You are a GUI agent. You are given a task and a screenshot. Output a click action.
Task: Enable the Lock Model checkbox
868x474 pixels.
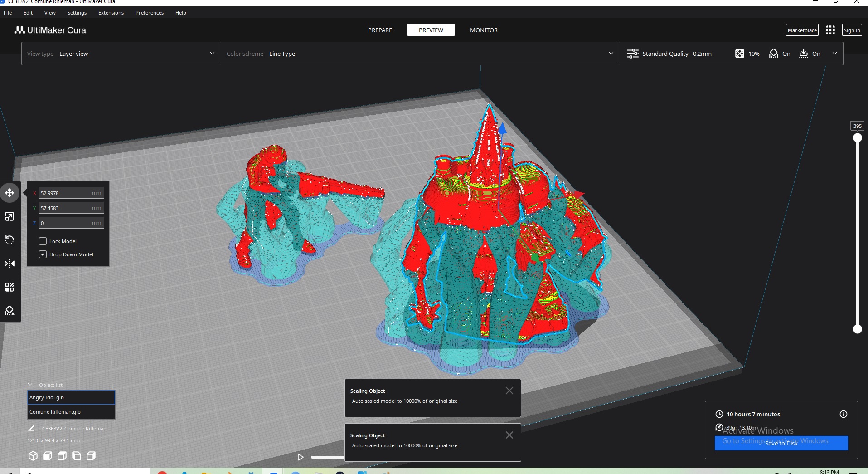pos(43,241)
